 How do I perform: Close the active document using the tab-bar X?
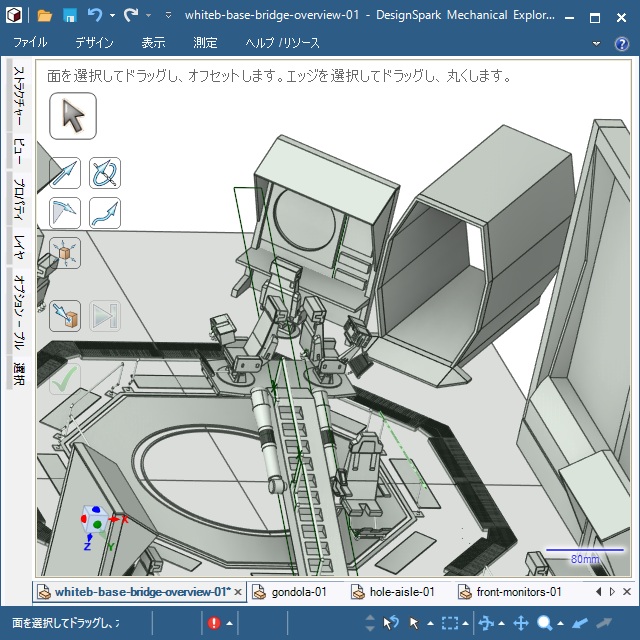627,591
